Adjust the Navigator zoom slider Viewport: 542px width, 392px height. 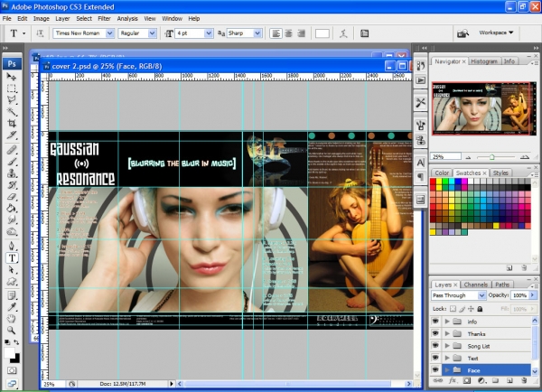492,157
